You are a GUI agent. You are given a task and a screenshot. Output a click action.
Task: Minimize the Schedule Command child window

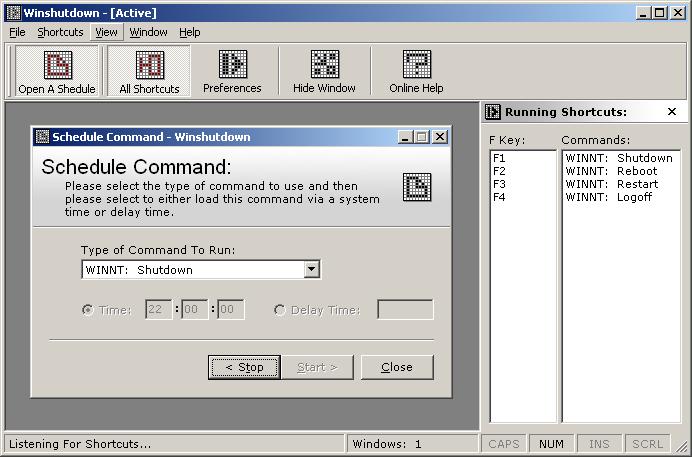click(x=405, y=137)
